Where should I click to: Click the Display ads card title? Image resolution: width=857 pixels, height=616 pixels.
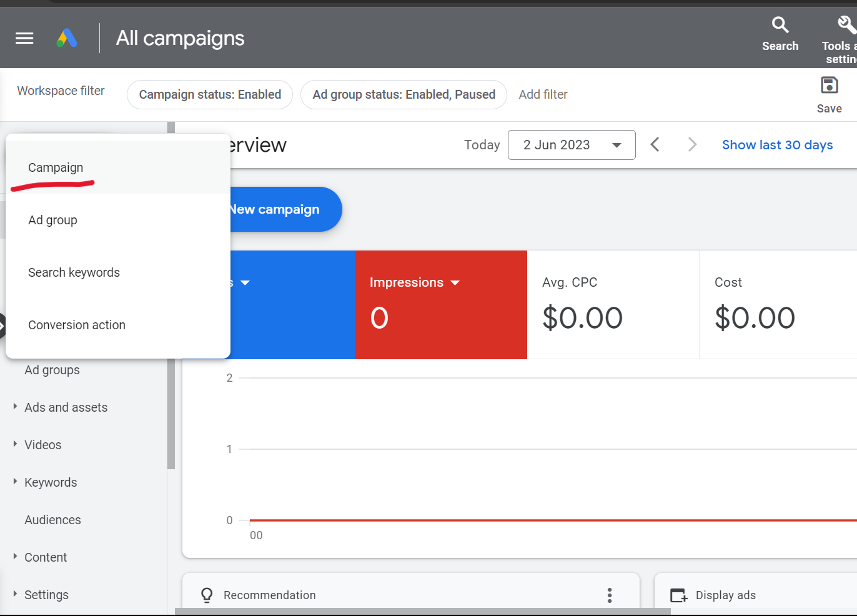726,595
